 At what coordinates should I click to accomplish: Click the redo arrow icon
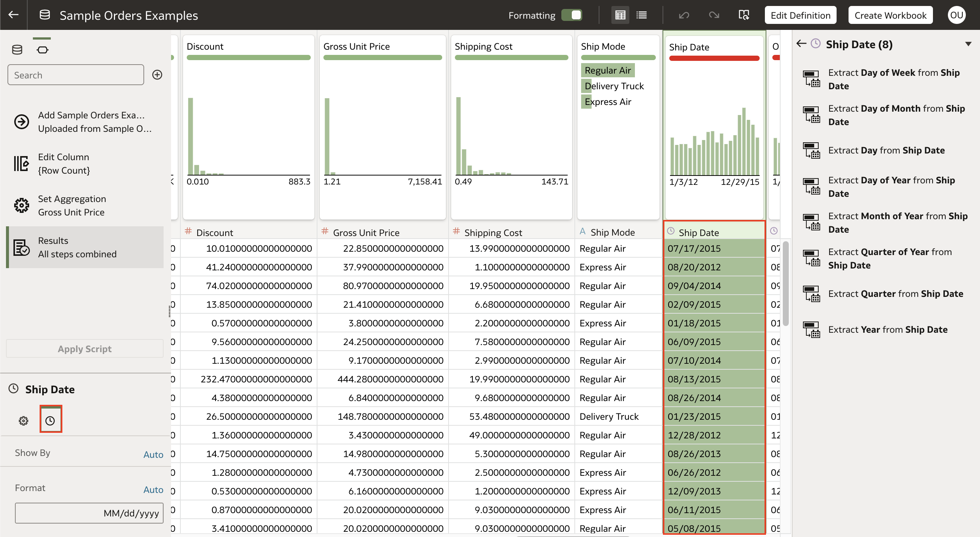[714, 15]
